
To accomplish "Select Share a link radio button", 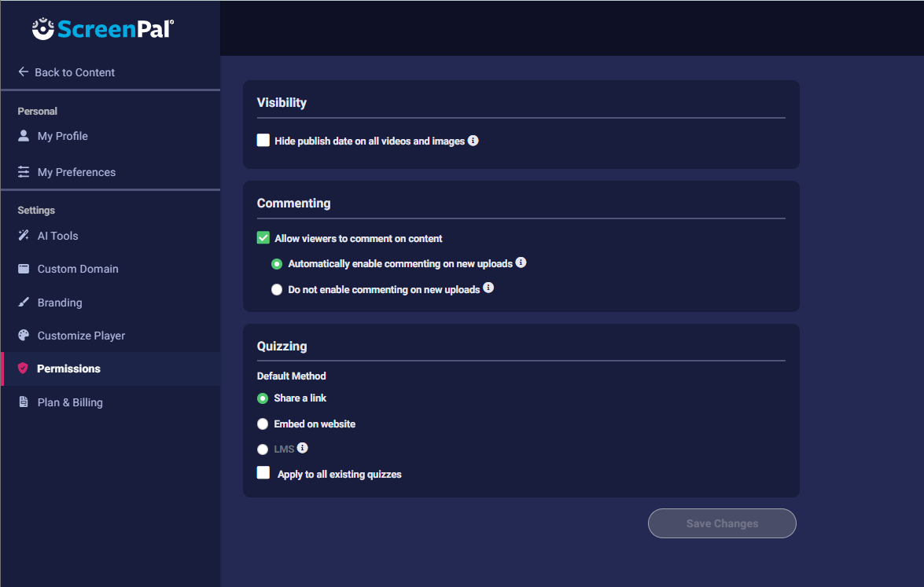I will click(263, 398).
